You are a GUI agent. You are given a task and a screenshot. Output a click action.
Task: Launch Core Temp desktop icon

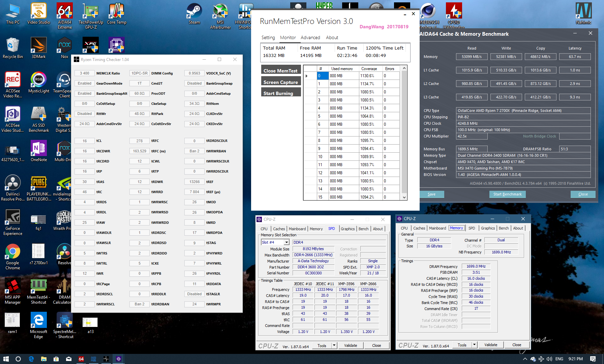[117, 14]
